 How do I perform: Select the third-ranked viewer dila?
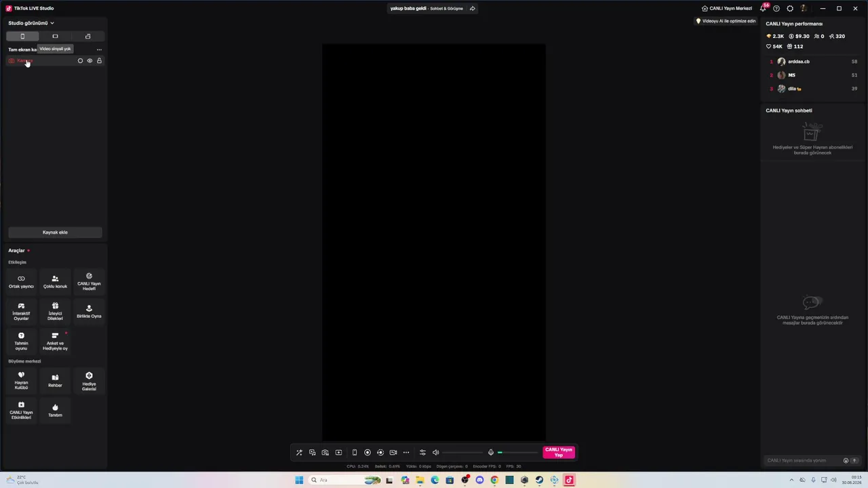[814, 89]
